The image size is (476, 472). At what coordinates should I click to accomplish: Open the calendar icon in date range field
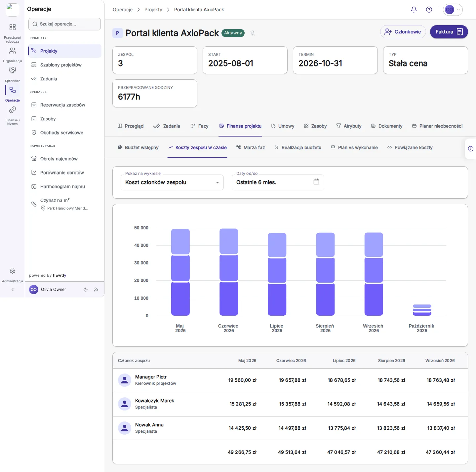(316, 181)
